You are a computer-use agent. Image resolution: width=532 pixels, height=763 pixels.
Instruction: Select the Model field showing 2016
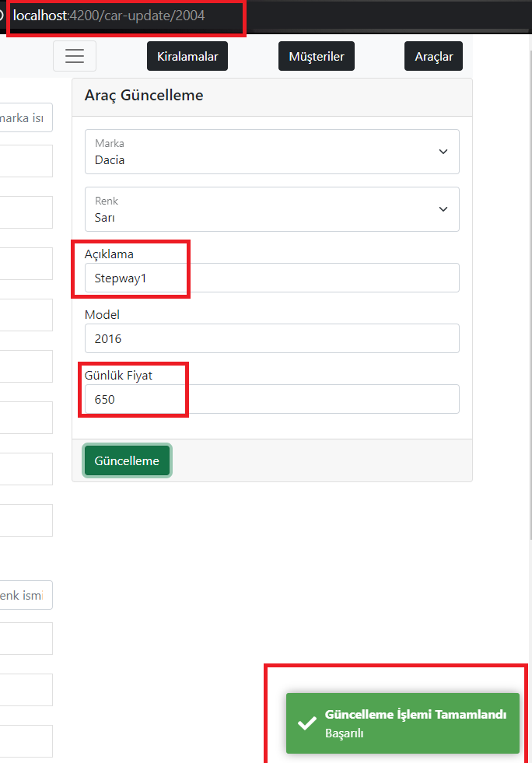271,338
